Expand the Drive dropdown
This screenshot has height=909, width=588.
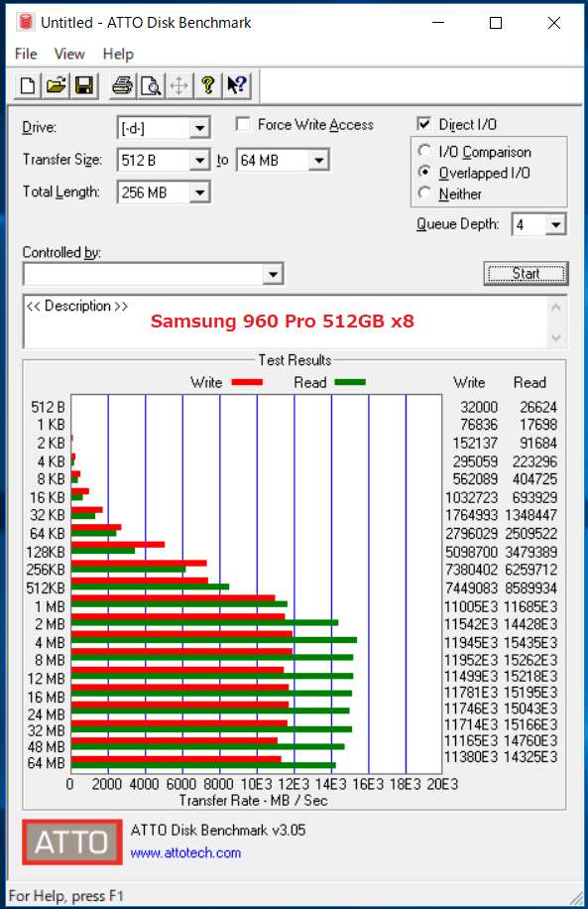pyautogui.click(x=199, y=128)
